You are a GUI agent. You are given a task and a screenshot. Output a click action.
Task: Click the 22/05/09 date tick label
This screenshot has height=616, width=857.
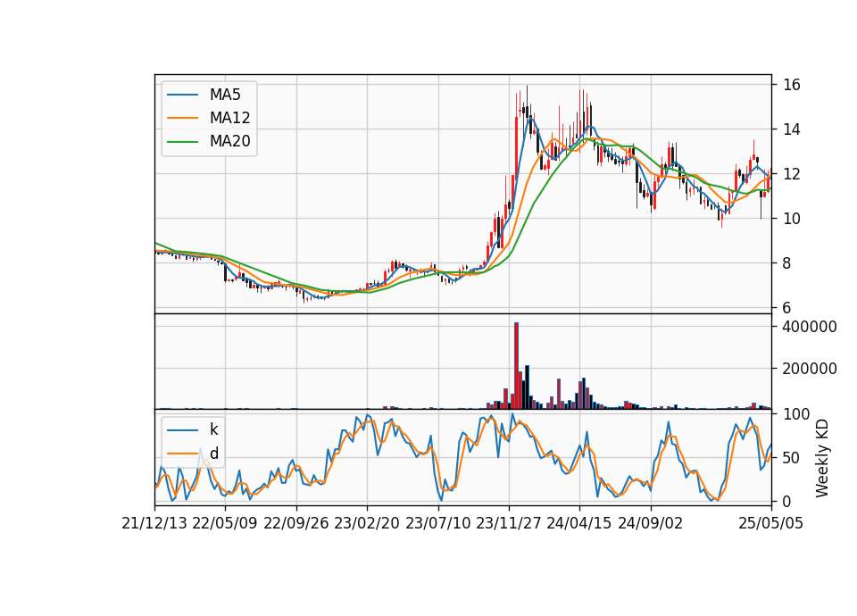pyautogui.click(x=225, y=524)
